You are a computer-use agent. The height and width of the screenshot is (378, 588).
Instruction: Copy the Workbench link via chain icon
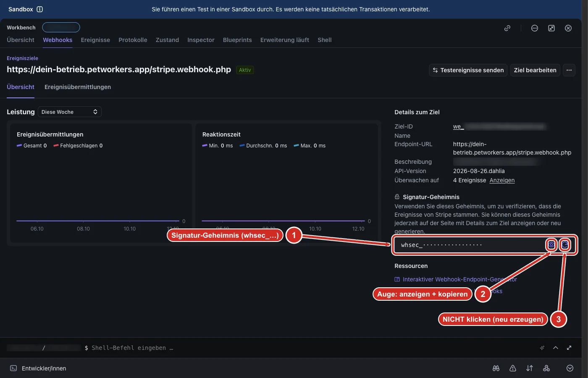(x=507, y=28)
